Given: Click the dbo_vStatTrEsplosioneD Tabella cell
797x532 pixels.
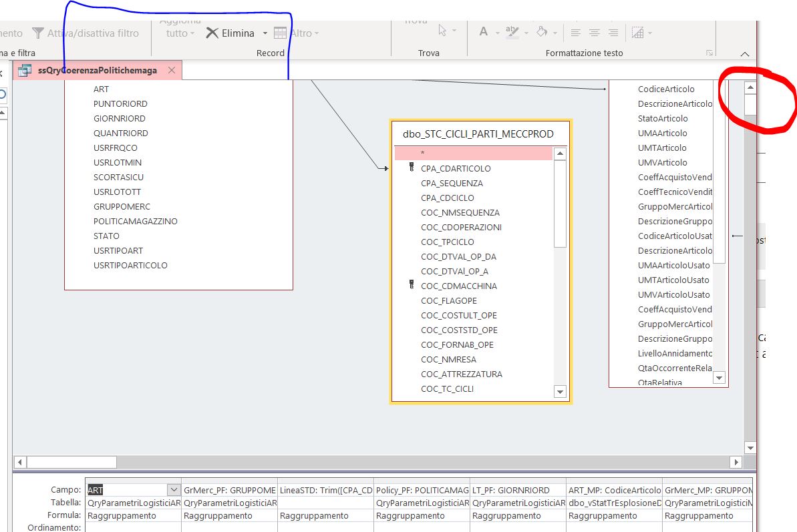Looking at the screenshot, I should pos(615,503).
